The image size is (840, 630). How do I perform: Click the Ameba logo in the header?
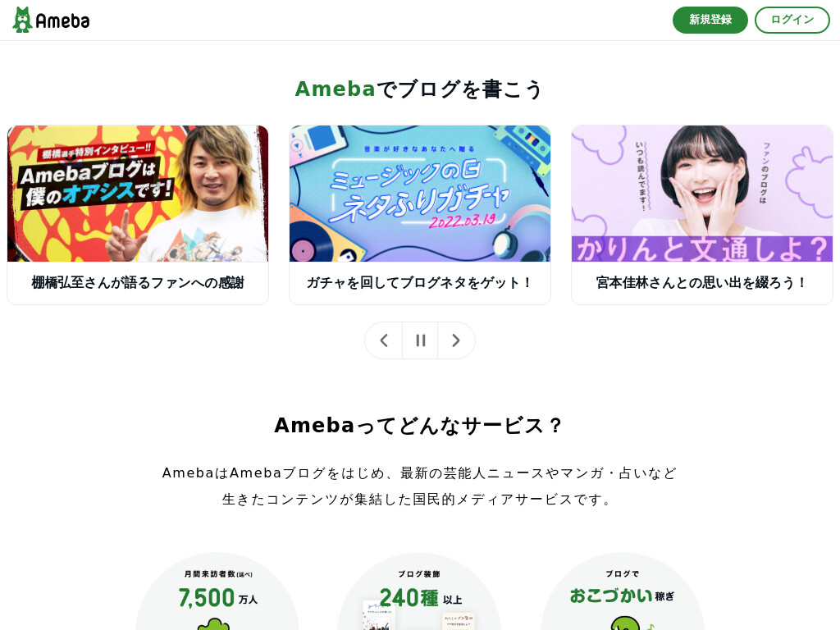point(51,20)
